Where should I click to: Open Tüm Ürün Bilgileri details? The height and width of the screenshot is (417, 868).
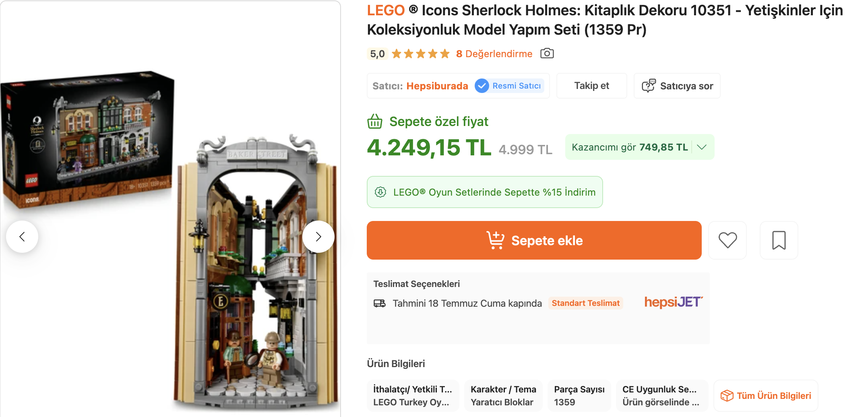click(x=766, y=396)
